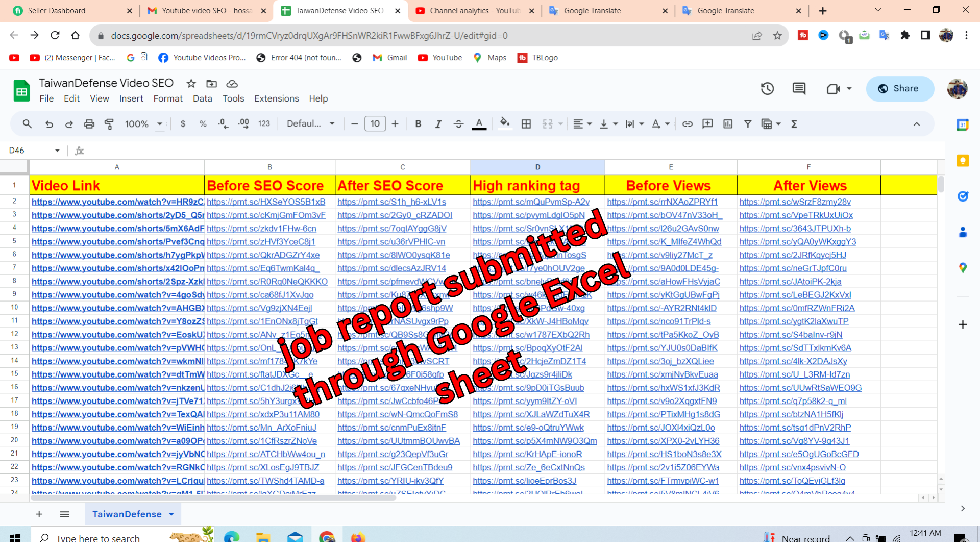Select column D header
Viewport: 980px width, 551px height.
click(x=537, y=167)
